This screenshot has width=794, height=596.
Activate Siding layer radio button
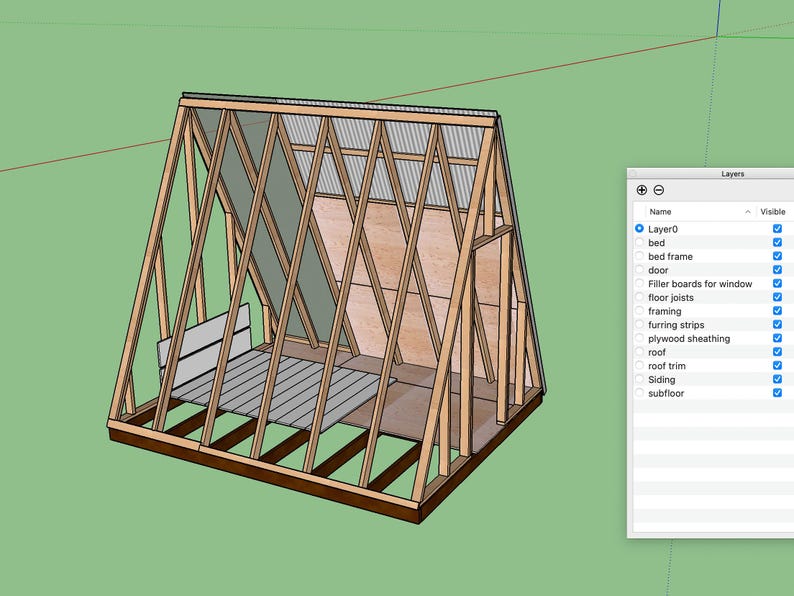[639, 379]
